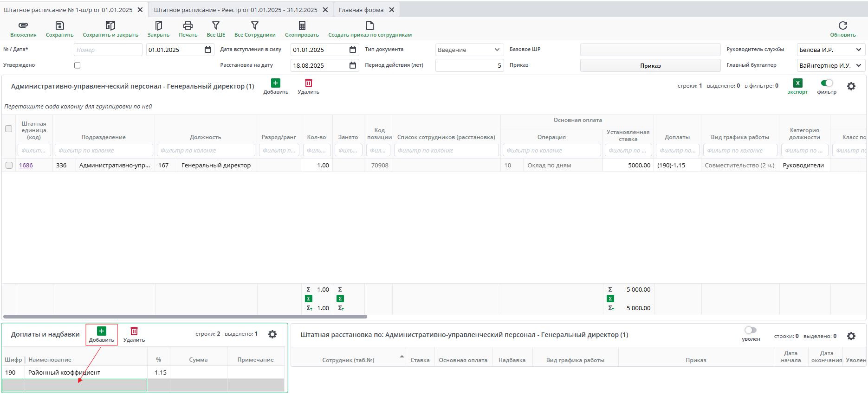Open calendar for № / Дата field
This screenshot has height=395, width=868.
[x=208, y=50]
